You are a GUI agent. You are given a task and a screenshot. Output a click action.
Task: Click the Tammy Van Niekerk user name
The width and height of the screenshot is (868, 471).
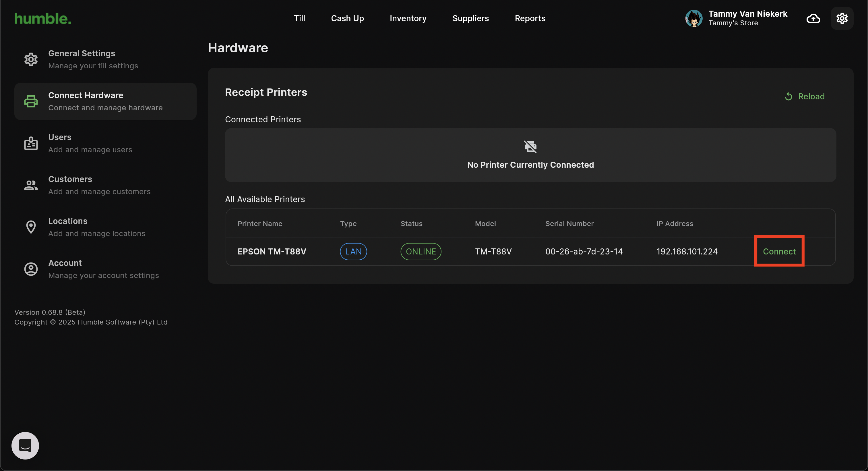coord(748,14)
